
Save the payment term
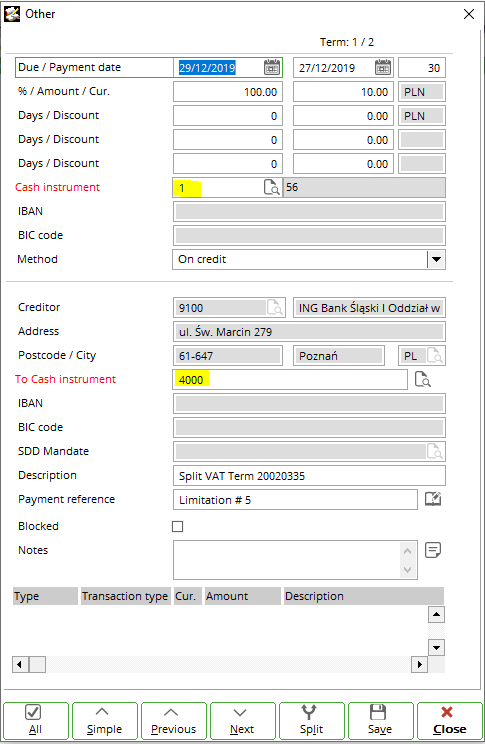click(380, 721)
